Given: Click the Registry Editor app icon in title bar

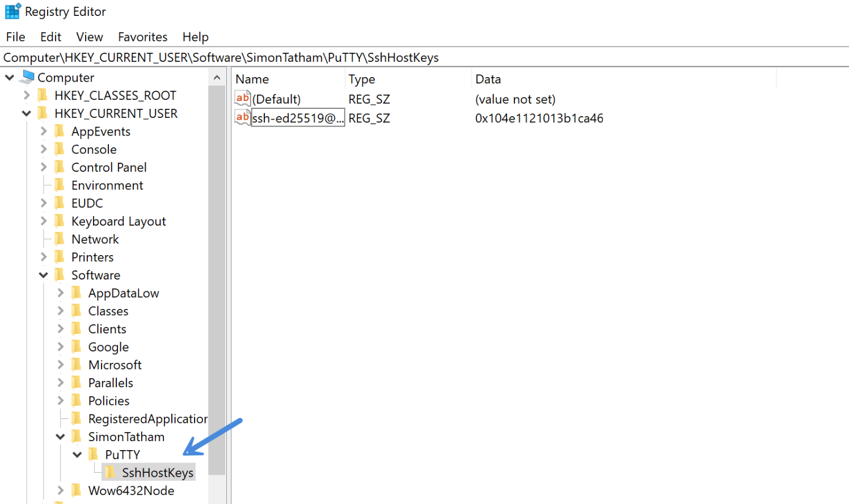Looking at the screenshot, I should coord(12,11).
